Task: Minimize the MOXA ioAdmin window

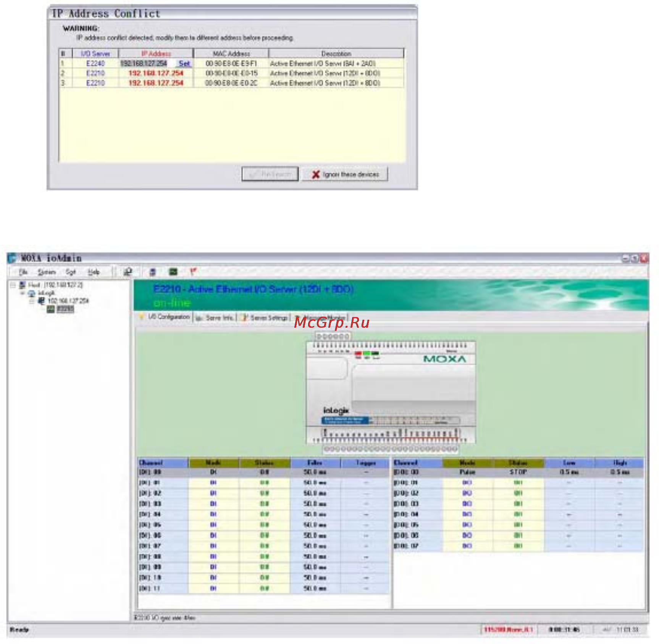Action: (x=626, y=259)
